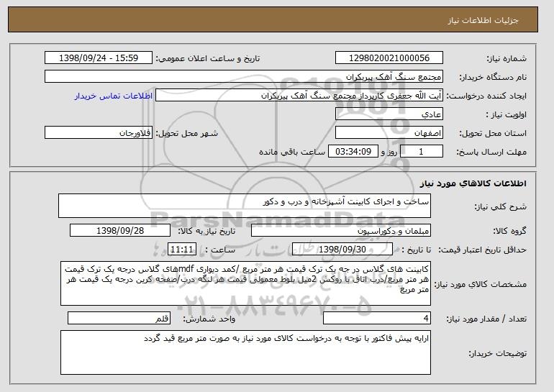Click the شرح کلی نیاز description box
The width and height of the screenshot is (554, 392).
(245, 206)
